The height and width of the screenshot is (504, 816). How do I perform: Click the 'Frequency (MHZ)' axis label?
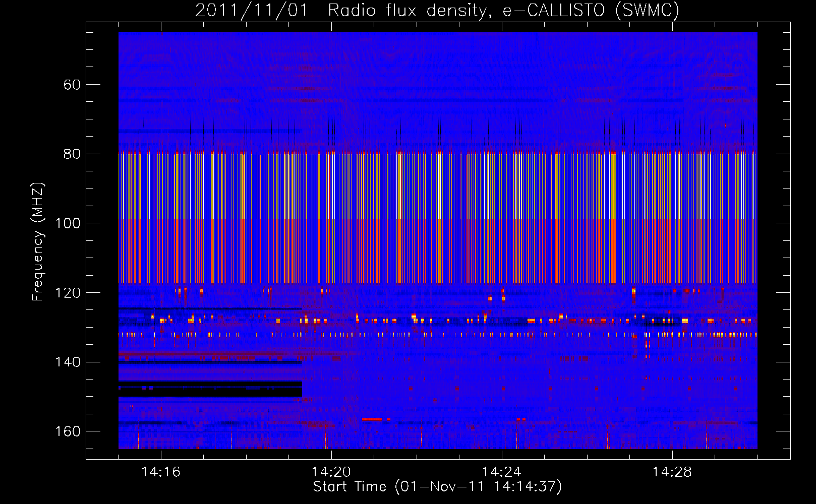(38, 241)
